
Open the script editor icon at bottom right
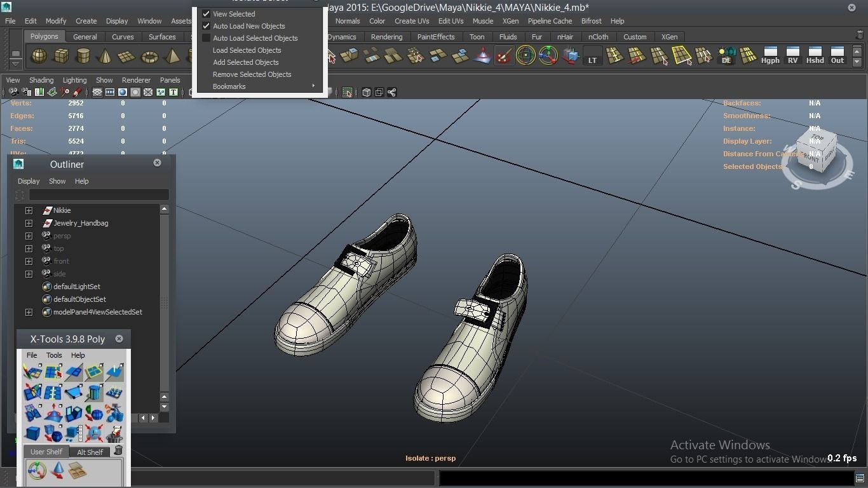click(860, 478)
